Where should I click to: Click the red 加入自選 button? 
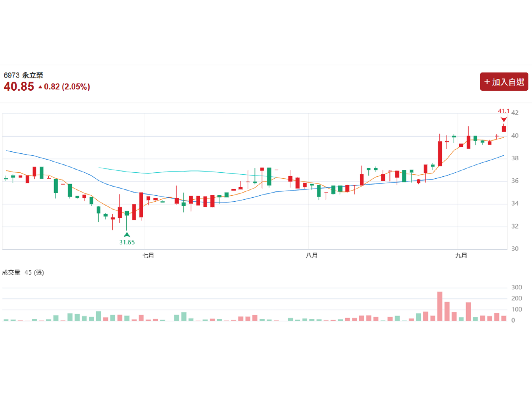[504, 82]
